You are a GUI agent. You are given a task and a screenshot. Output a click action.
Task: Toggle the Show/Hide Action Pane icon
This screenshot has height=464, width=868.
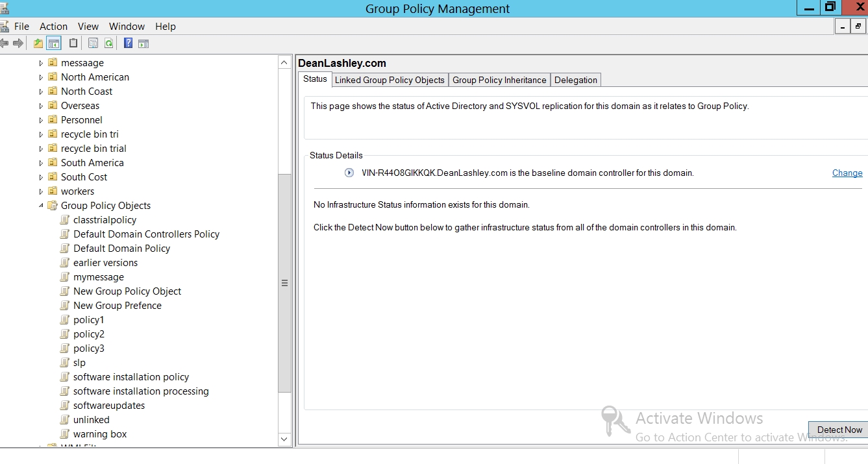pos(143,43)
